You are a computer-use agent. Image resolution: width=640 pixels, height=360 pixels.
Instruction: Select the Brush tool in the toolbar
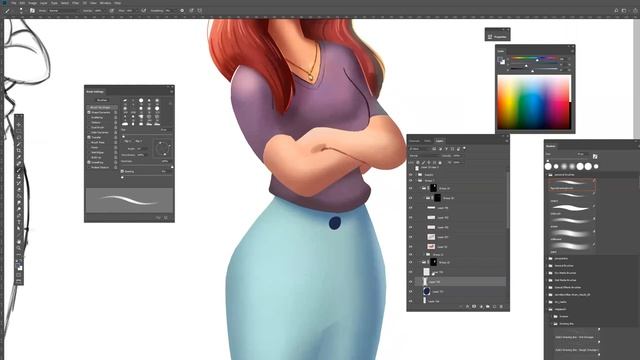click(x=19, y=170)
